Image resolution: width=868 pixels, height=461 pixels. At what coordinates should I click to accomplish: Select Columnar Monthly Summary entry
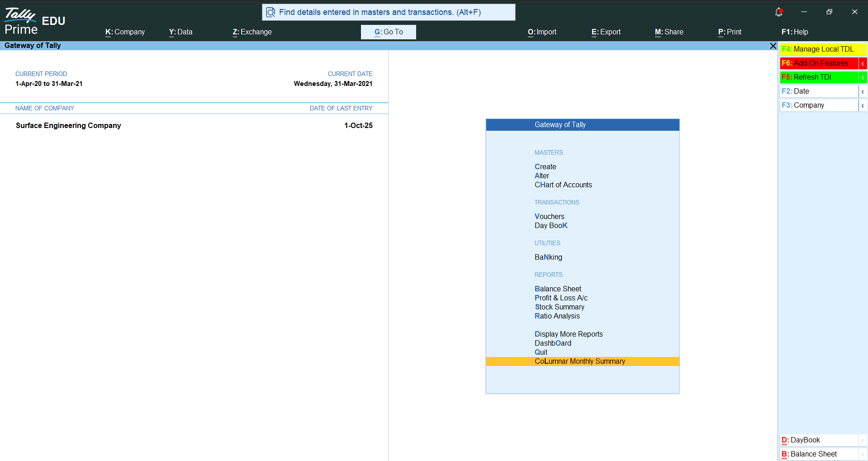click(x=583, y=361)
